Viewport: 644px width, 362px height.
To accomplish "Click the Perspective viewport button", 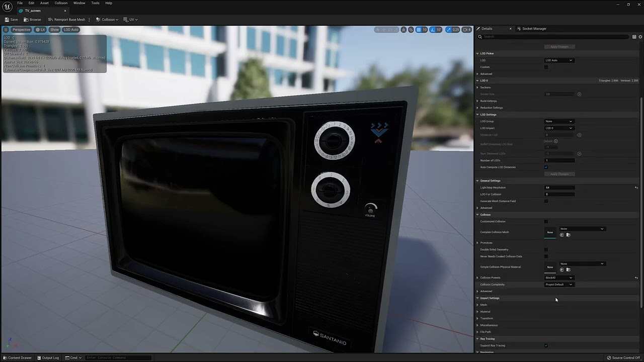I will 21,30.
